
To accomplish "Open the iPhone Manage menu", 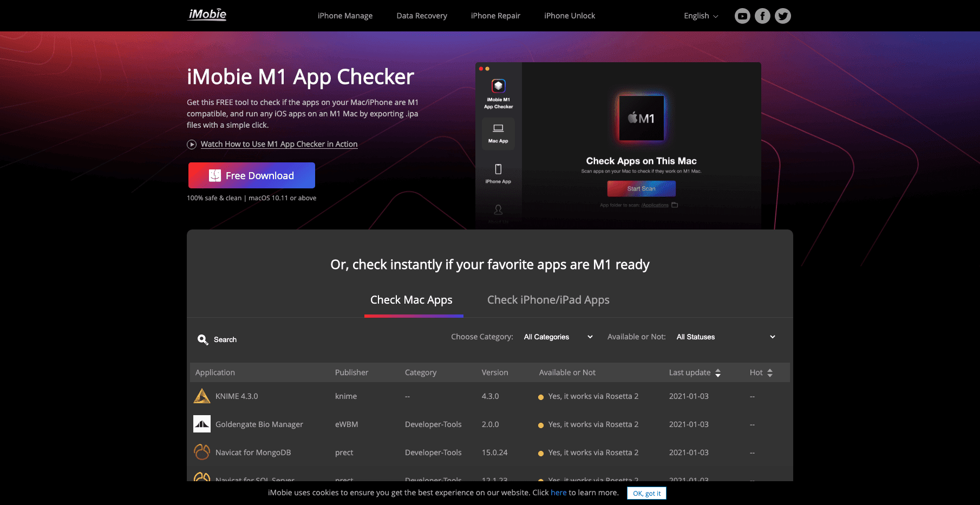I will pos(345,16).
